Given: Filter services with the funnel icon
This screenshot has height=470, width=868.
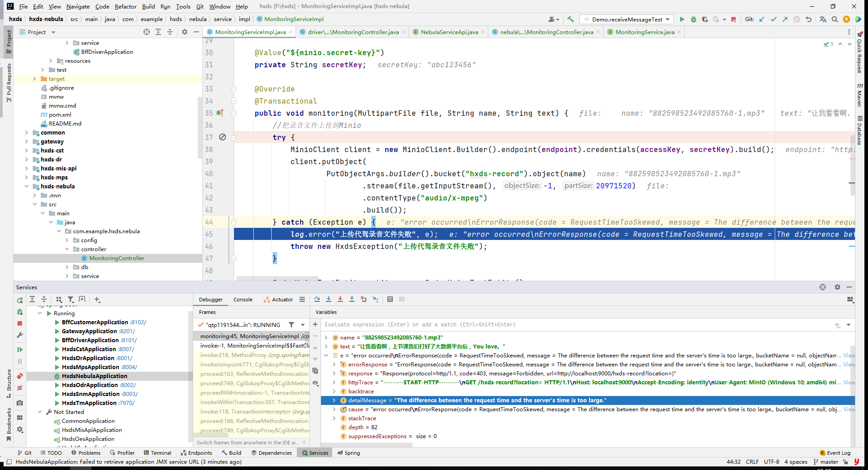Looking at the screenshot, I should click(x=71, y=299).
